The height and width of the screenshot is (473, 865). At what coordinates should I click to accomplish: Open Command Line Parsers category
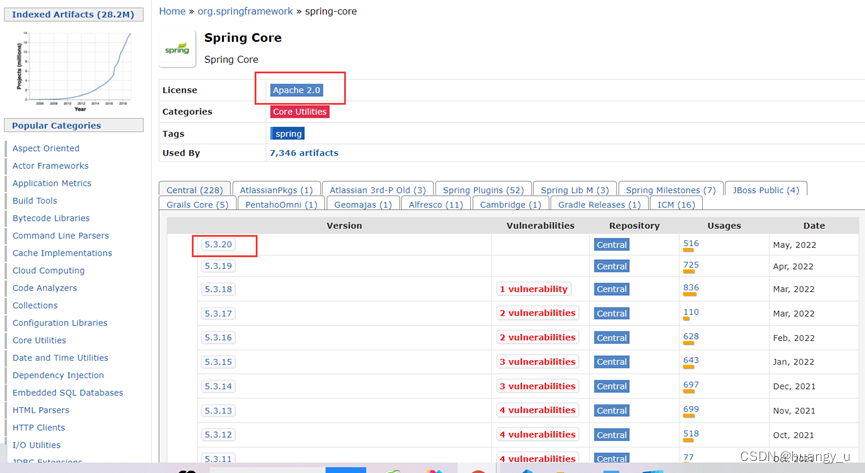(61, 236)
